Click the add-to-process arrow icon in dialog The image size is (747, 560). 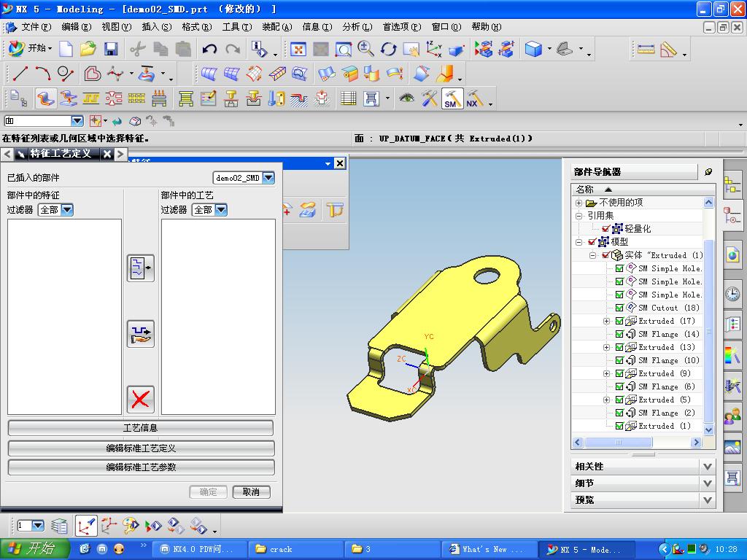pos(141,268)
